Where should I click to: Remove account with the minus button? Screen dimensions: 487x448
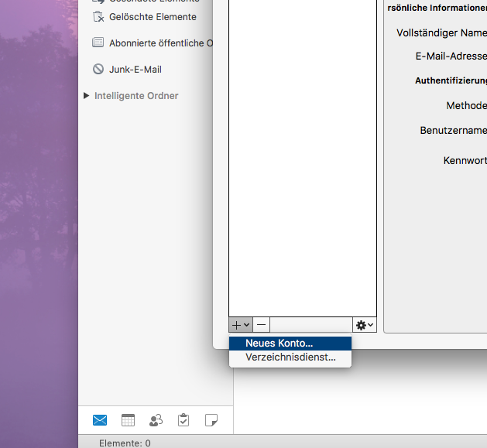(262, 325)
